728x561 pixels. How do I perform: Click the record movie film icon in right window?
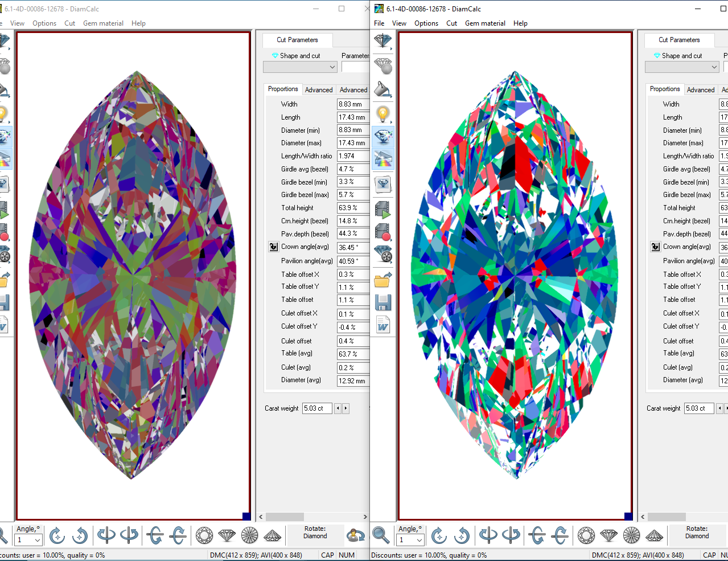pyautogui.click(x=383, y=232)
